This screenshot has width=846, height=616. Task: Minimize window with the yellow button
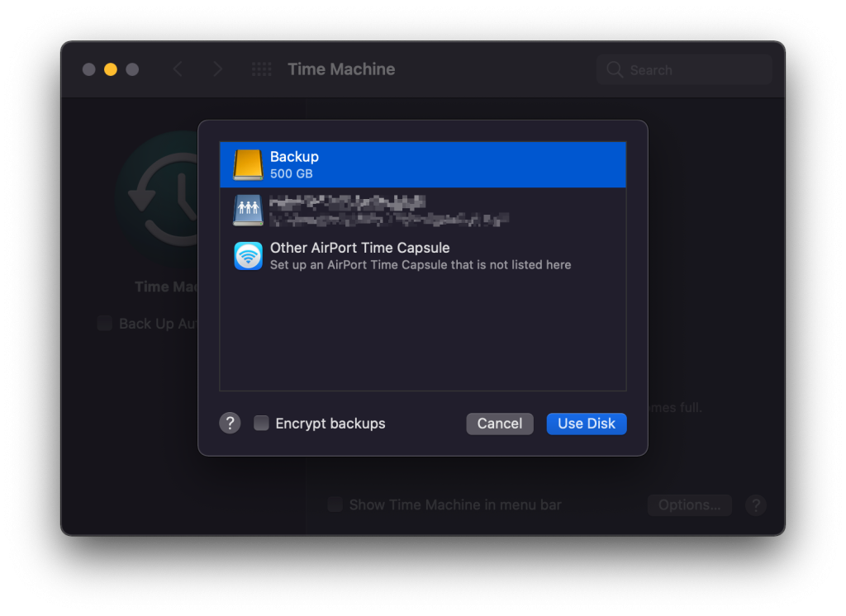pos(111,69)
